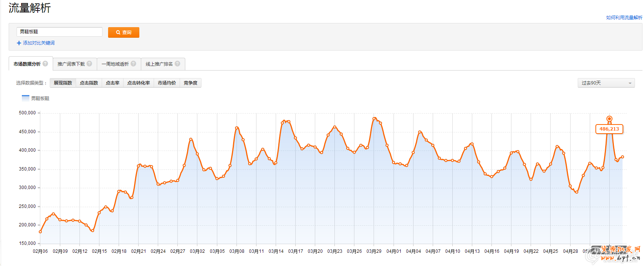Click the help icon beside 推广词表下载

pos(89,64)
